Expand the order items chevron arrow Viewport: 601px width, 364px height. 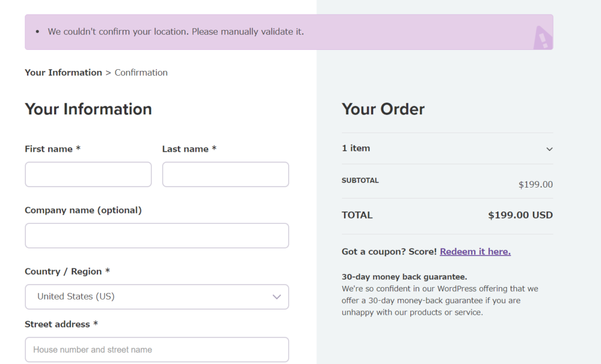[549, 149]
